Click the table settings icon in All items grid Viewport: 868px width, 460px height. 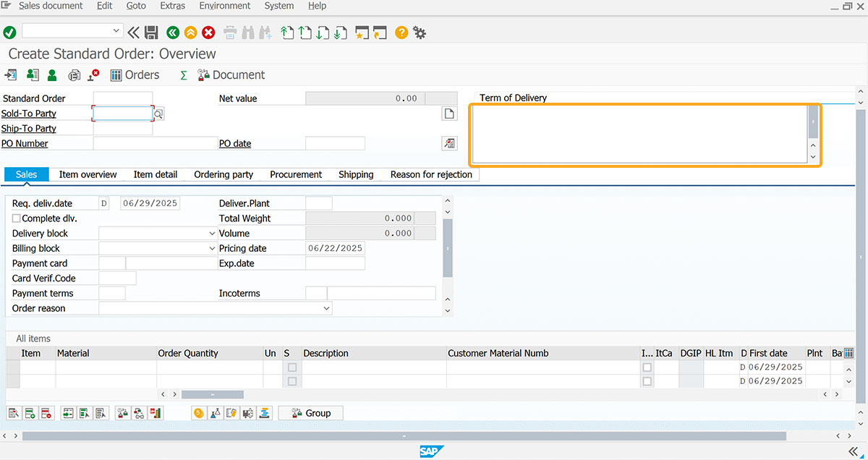point(848,353)
